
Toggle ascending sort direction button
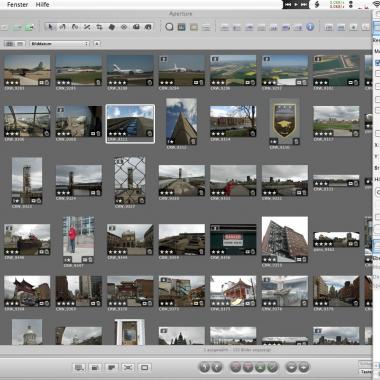(97, 44)
